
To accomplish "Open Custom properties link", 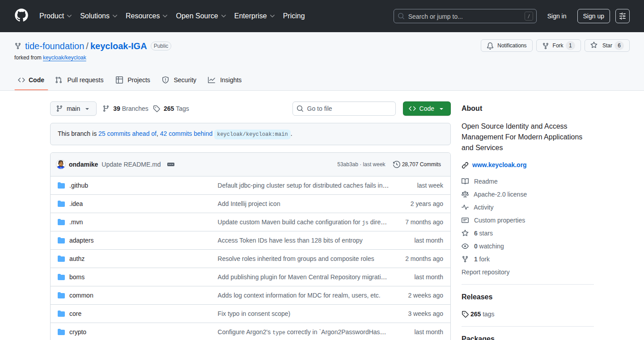I will pos(493,220).
